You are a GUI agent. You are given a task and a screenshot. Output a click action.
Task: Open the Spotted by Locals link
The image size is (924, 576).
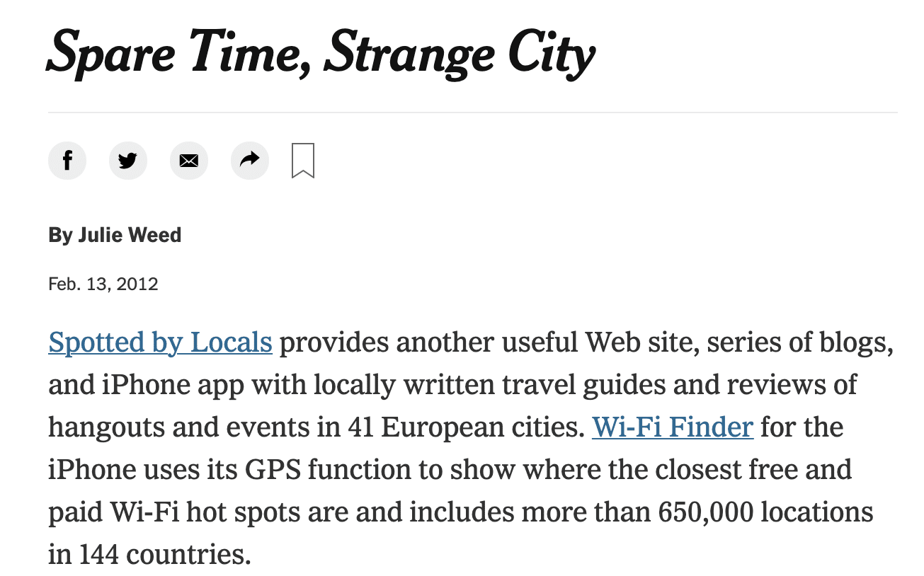tap(161, 342)
